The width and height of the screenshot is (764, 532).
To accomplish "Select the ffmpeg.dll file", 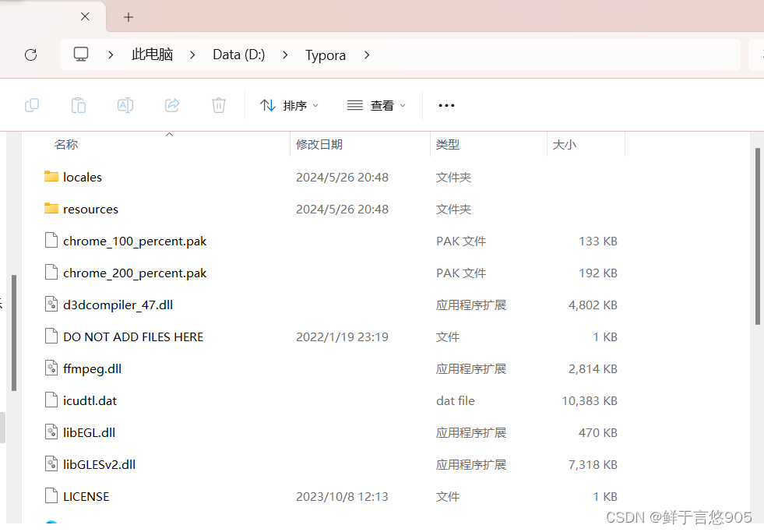I will [91, 368].
